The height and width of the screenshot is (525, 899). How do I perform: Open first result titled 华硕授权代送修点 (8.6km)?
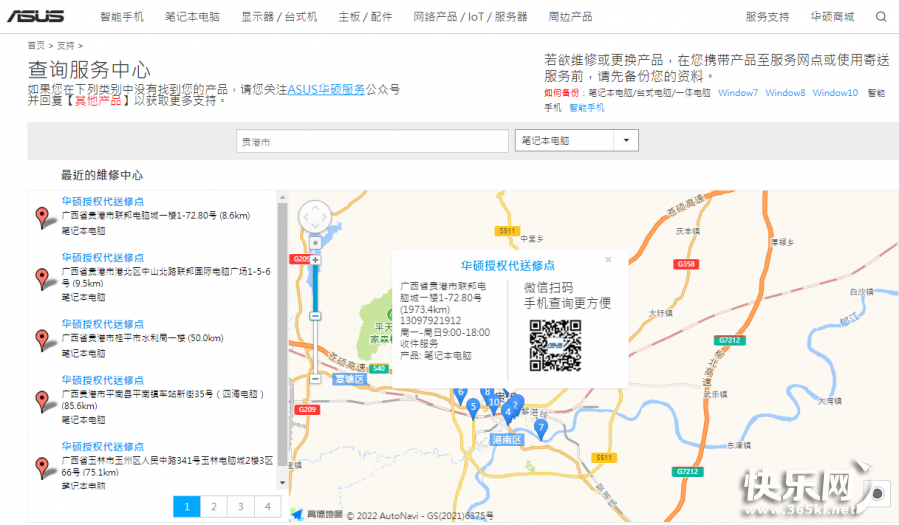103,201
